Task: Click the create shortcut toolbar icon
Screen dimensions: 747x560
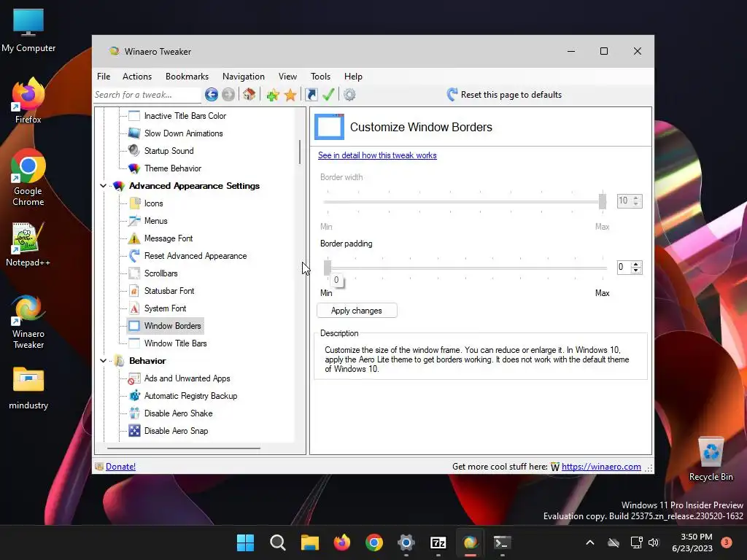Action: 311,95
